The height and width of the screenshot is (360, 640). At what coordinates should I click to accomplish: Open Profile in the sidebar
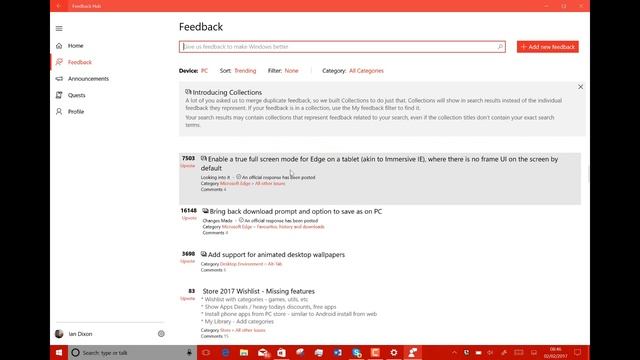pos(76,111)
